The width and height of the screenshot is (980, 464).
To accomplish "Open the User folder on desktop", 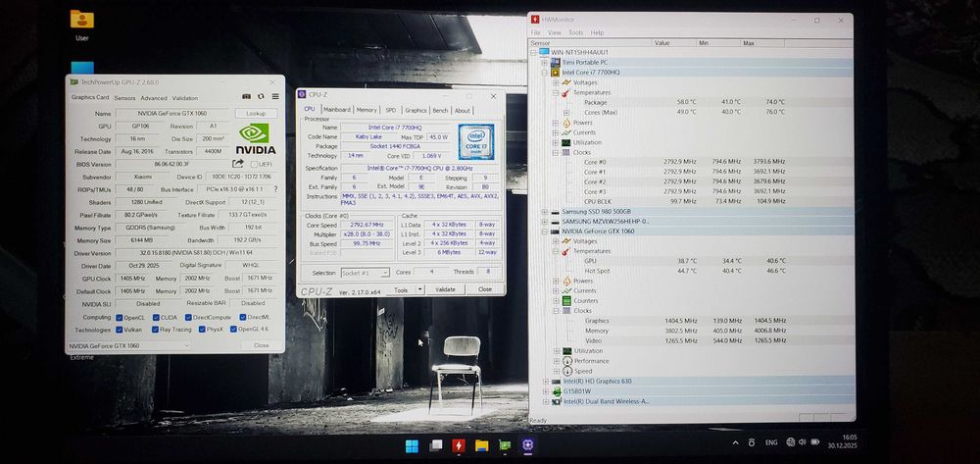I will pos(82,25).
